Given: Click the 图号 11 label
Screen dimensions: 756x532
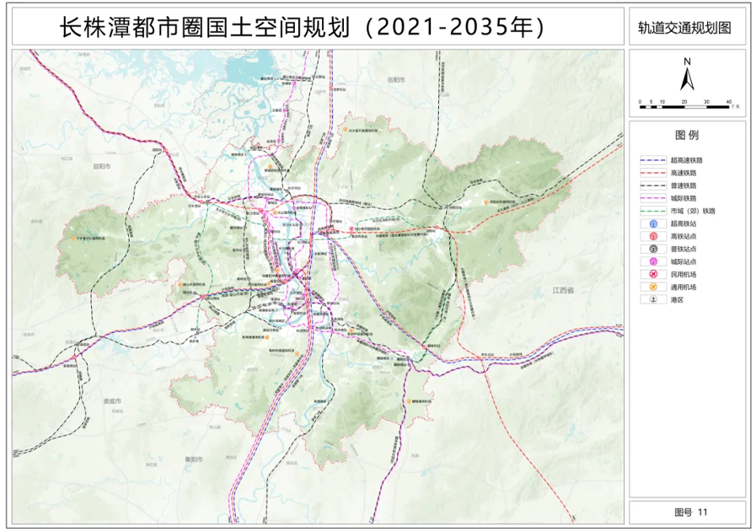Looking at the screenshot, I should [690, 513].
